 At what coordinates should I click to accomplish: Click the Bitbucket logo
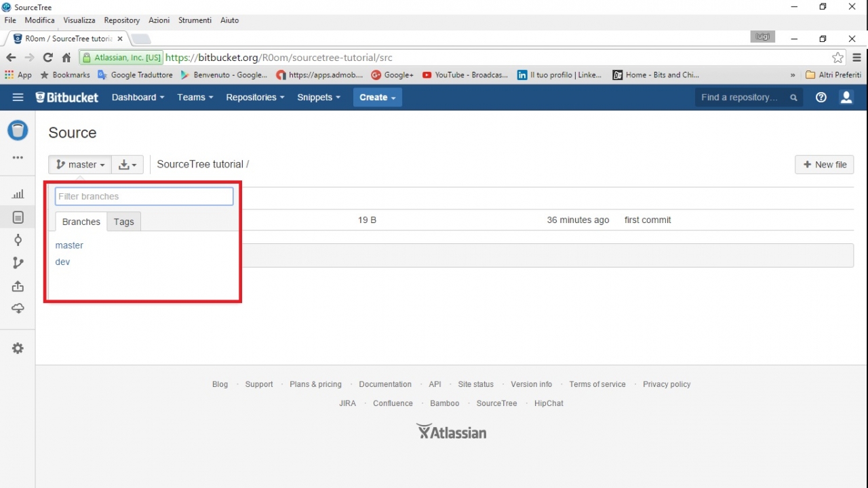tap(67, 98)
